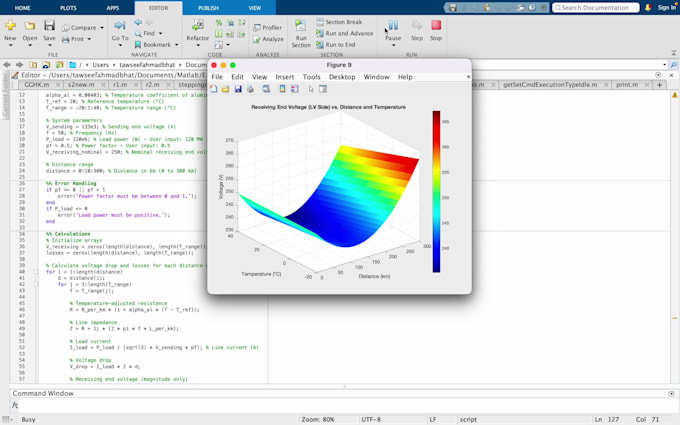Enable the Edit Plot arrow tool
The height and width of the screenshot is (425, 680).
[309, 89]
